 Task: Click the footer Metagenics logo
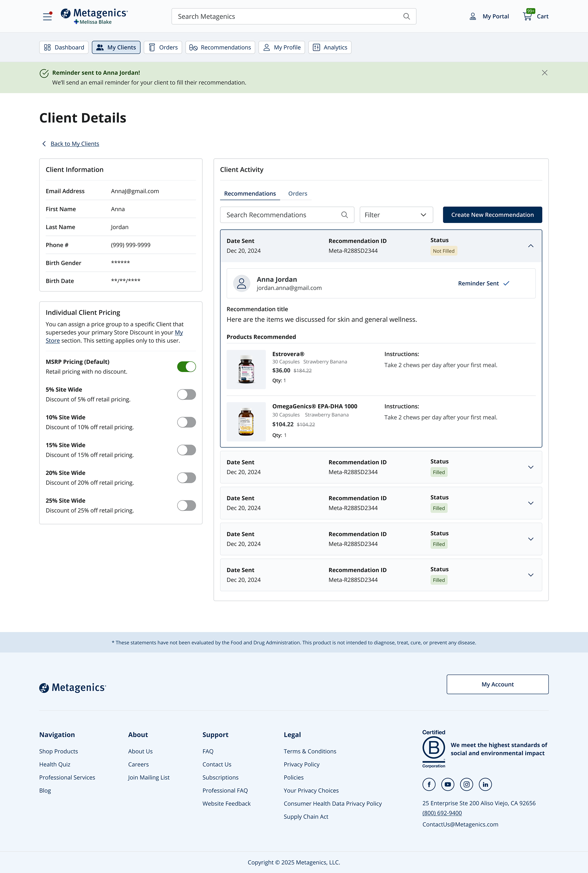click(73, 687)
